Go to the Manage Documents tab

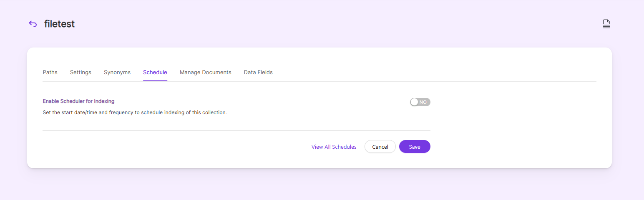coord(206,72)
